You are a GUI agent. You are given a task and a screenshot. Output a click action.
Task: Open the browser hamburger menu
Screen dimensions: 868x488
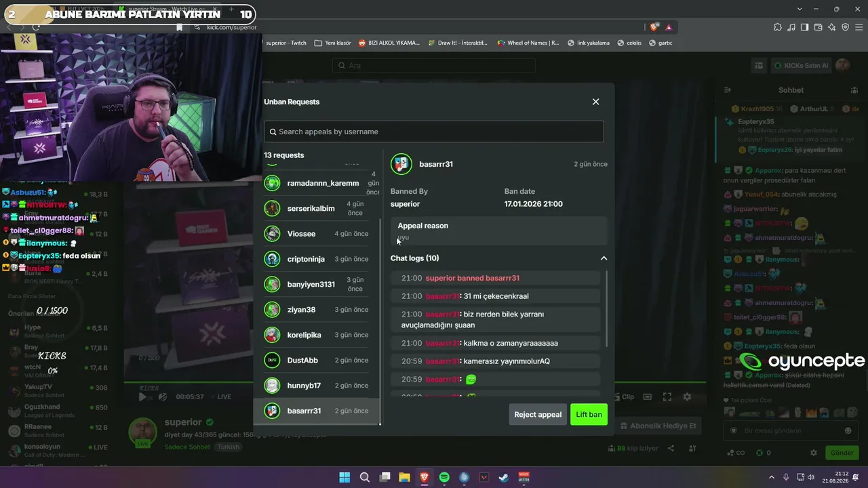tap(859, 27)
